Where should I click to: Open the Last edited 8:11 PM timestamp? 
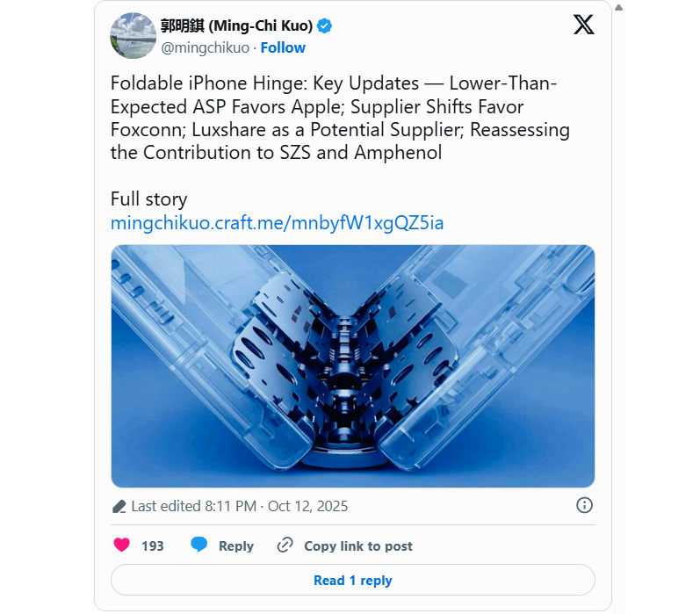click(x=239, y=506)
